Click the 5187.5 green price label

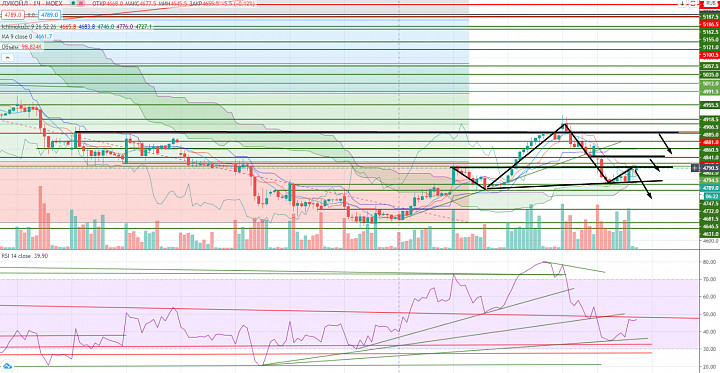pos(709,16)
